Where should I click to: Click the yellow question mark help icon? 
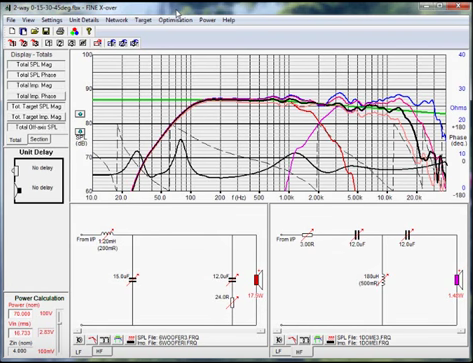point(89,31)
